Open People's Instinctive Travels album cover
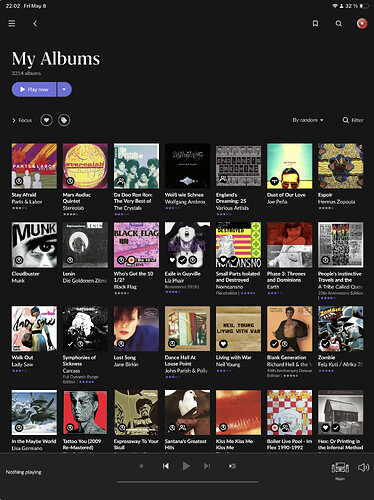Viewport: 374px width, 500px height. tap(340, 245)
